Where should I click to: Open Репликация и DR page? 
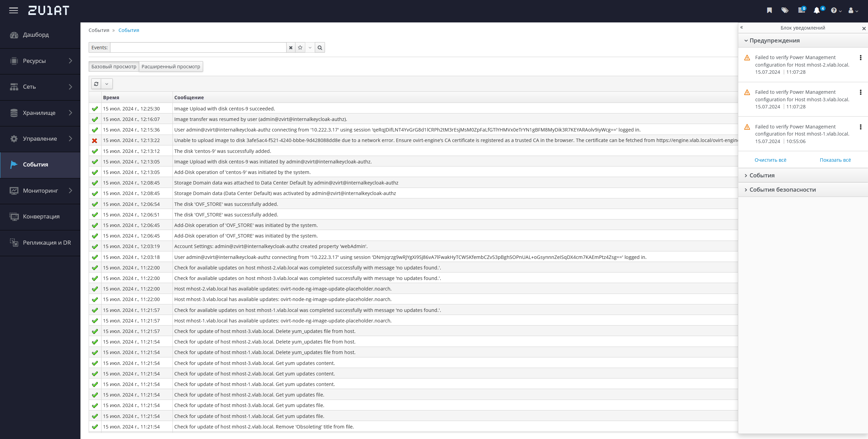click(x=40, y=243)
